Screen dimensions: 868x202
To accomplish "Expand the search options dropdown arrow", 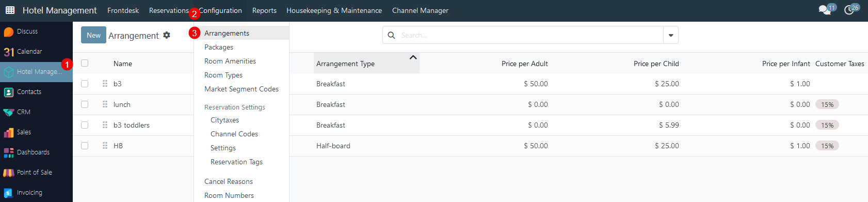I will click(x=671, y=35).
